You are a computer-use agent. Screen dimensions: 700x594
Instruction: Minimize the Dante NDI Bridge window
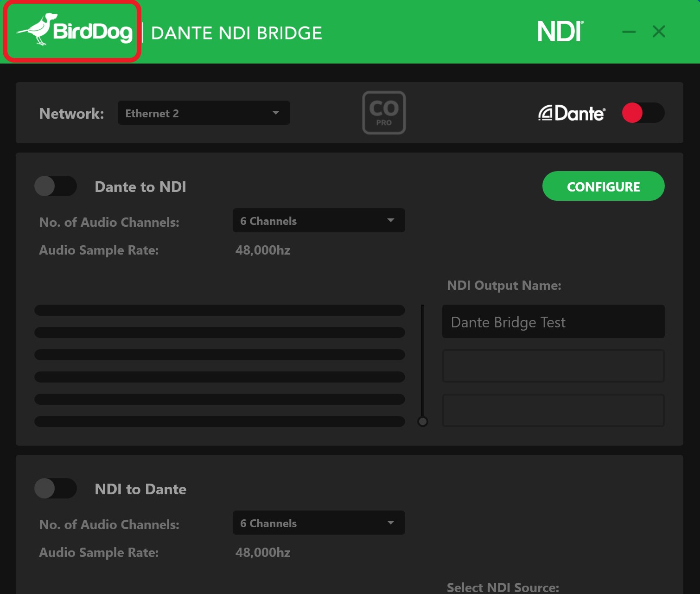[629, 32]
